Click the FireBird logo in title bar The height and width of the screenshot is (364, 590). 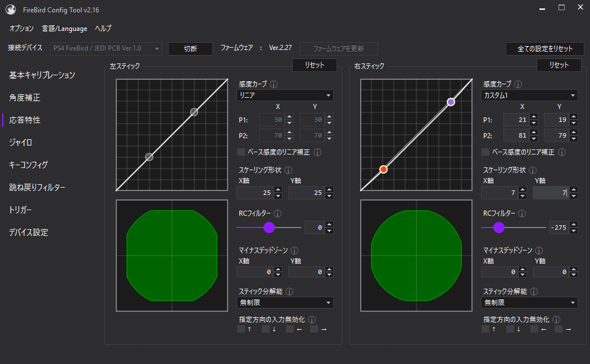coord(10,10)
